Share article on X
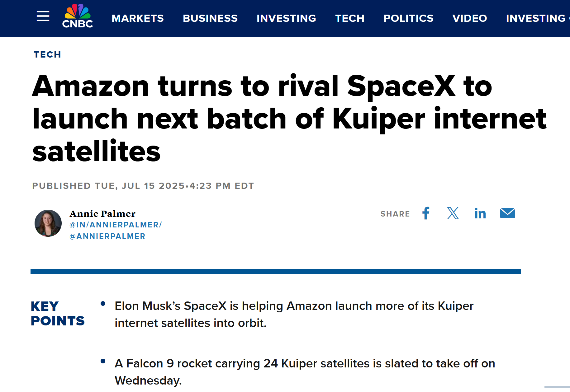This screenshot has width=570, height=392. [x=453, y=213]
